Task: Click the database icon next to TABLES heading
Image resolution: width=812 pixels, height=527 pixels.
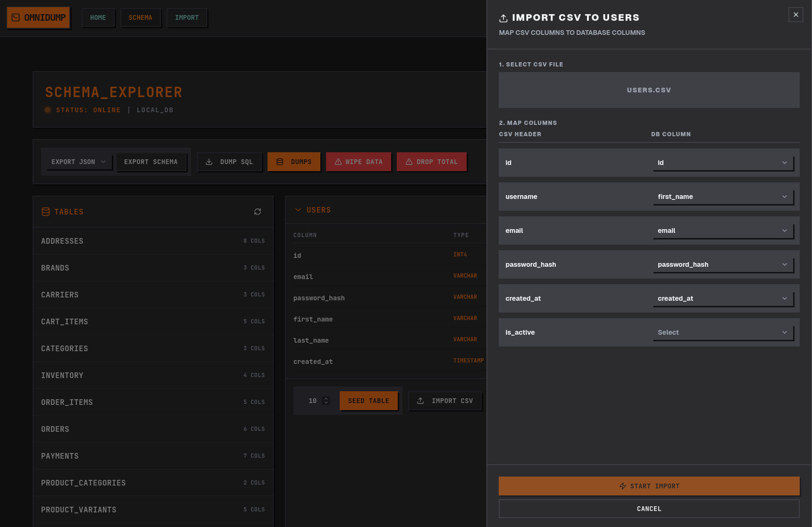Action: 45,212
